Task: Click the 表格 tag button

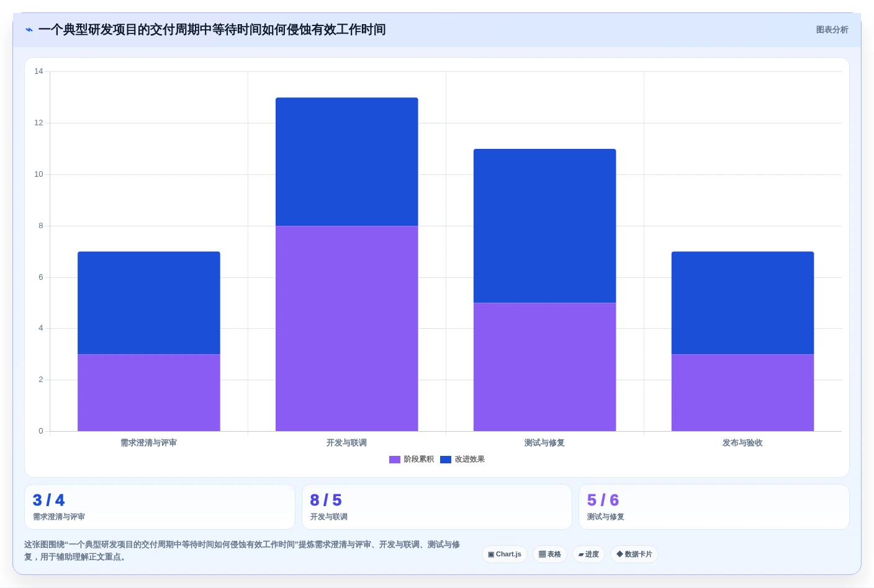Action: pyautogui.click(x=550, y=555)
